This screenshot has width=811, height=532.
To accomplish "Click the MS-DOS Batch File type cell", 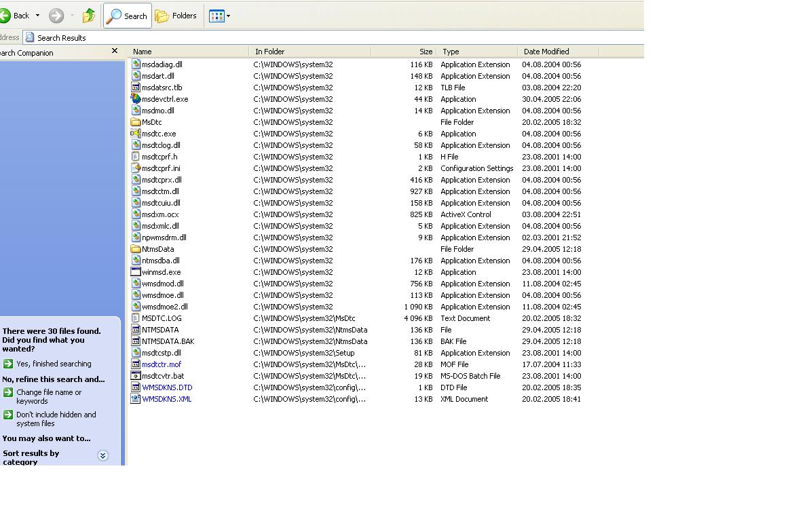I will (470, 376).
